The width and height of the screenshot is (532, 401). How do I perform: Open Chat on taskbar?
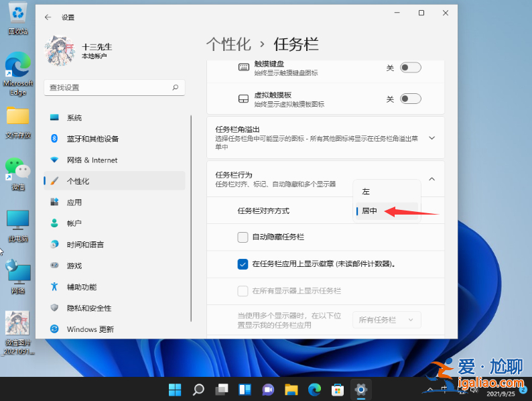click(268, 390)
